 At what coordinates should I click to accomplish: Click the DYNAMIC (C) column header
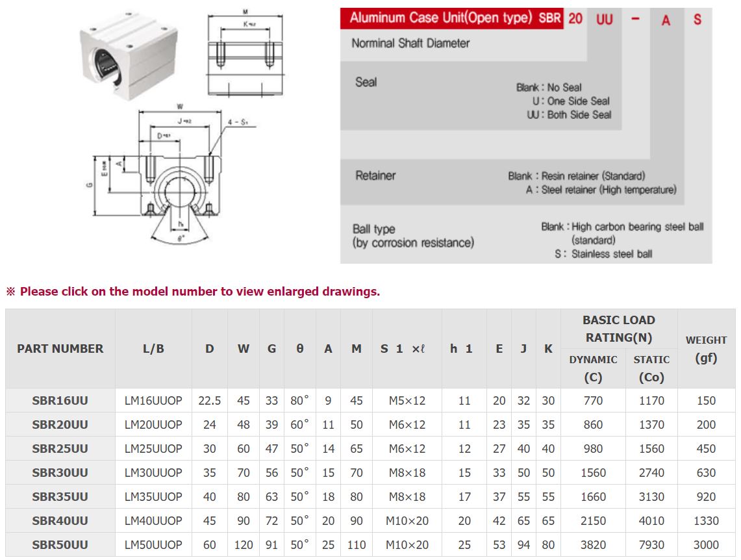pyautogui.click(x=593, y=368)
